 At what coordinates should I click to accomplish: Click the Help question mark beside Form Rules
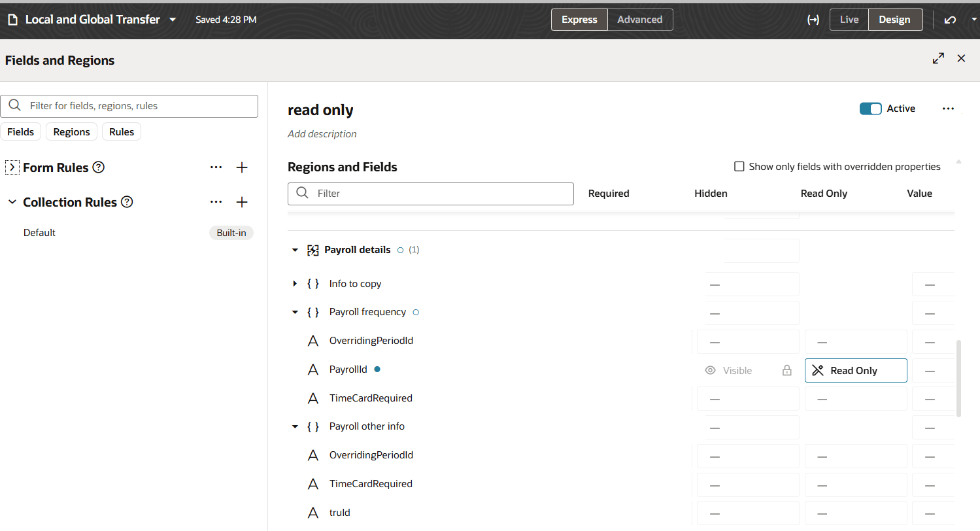[x=98, y=167]
